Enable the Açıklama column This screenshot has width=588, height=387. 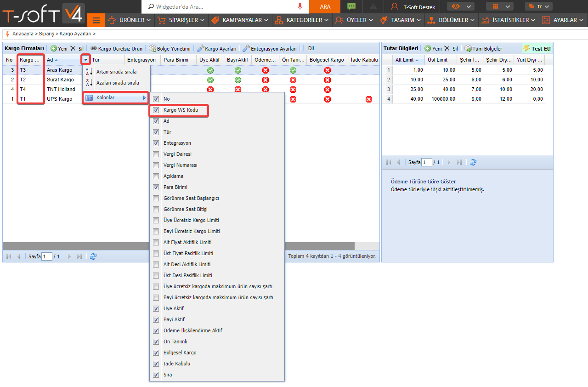point(156,176)
